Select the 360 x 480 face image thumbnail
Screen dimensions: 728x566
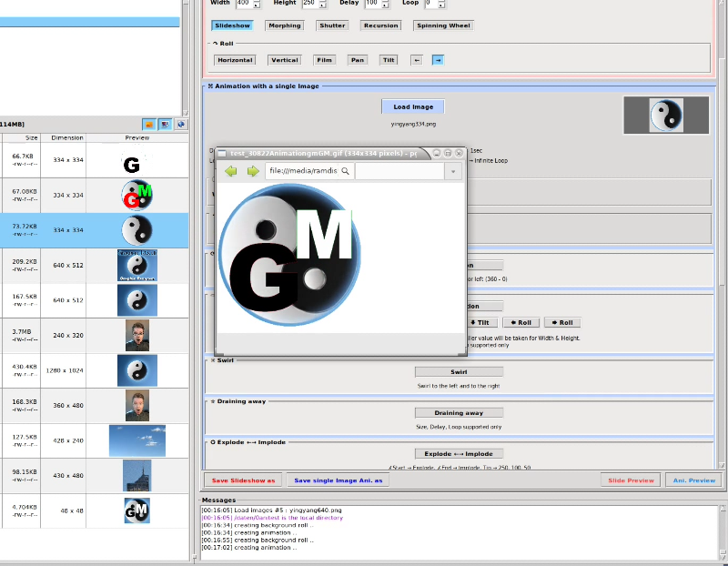(x=137, y=405)
